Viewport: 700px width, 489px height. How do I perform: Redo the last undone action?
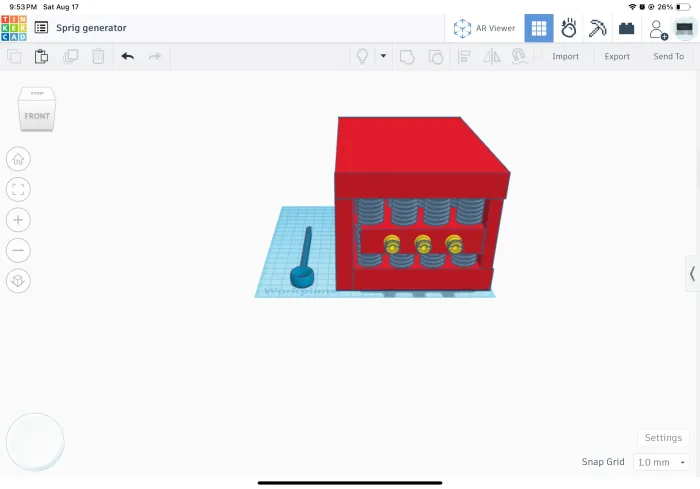pyautogui.click(x=155, y=56)
